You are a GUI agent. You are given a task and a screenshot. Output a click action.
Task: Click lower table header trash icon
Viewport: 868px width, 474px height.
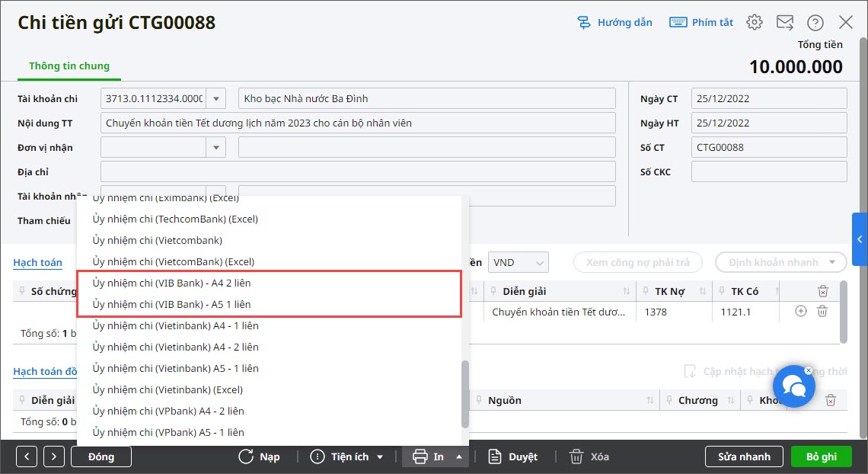pos(831,400)
